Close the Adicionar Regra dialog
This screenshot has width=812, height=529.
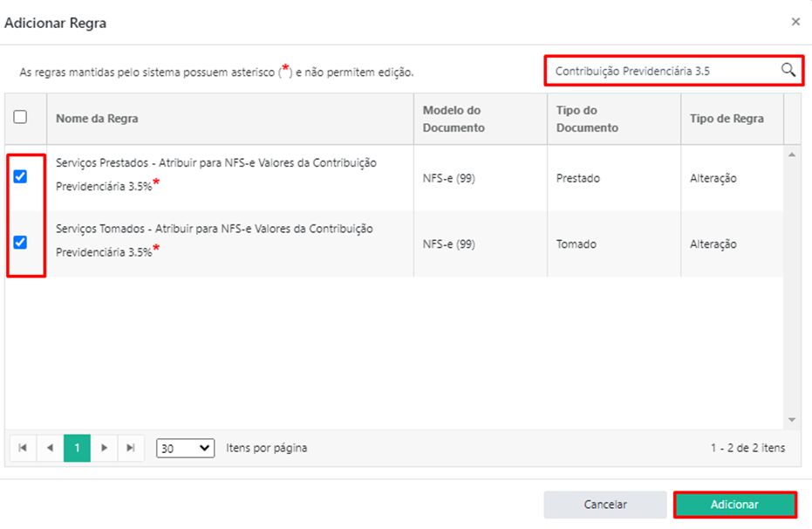795,22
